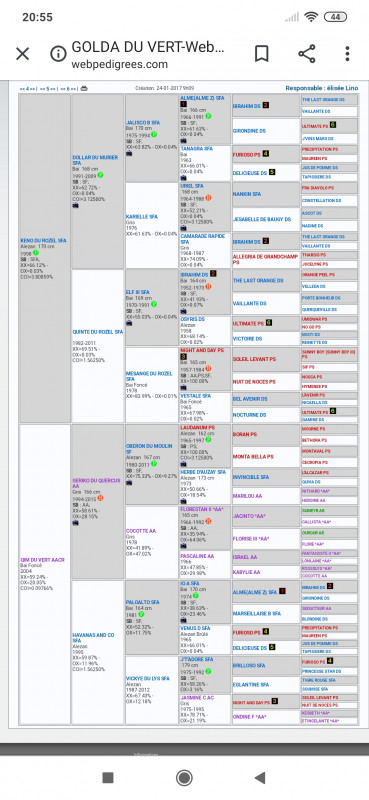Open site info icon next to page title

(58, 54)
